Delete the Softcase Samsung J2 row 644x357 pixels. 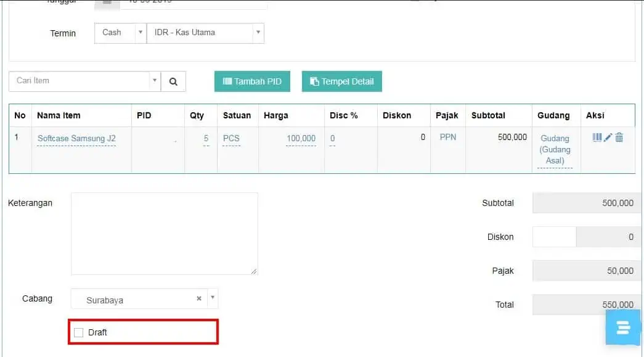click(619, 137)
